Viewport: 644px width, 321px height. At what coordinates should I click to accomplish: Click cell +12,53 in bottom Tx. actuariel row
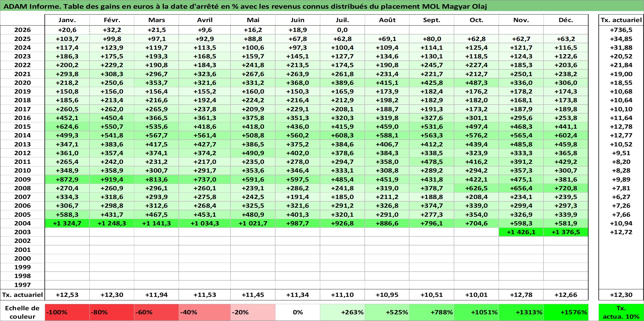(67, 295)
